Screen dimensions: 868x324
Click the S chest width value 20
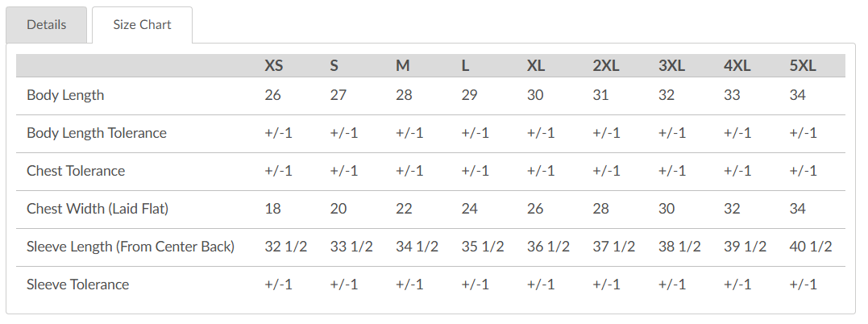[338, 209]
